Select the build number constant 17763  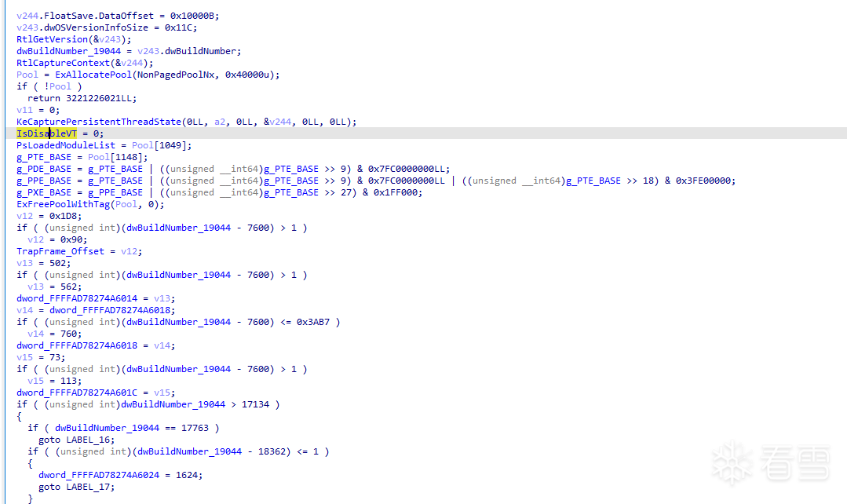196,428
